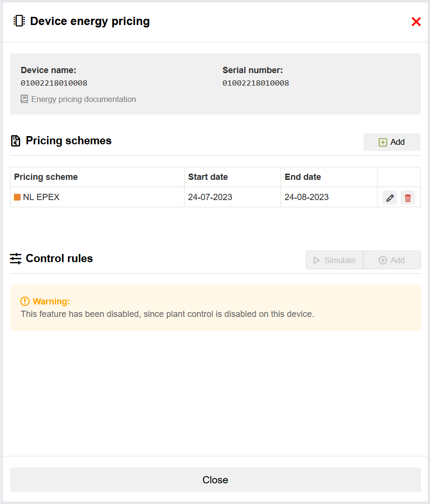Select the 24-08-2023 end date cell
Screen dimensions: 430x504
click(x=307, y=197)
